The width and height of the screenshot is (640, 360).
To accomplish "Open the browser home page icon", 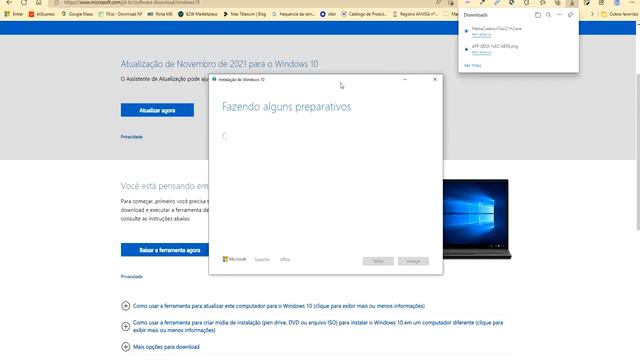I will coord(38,2).
